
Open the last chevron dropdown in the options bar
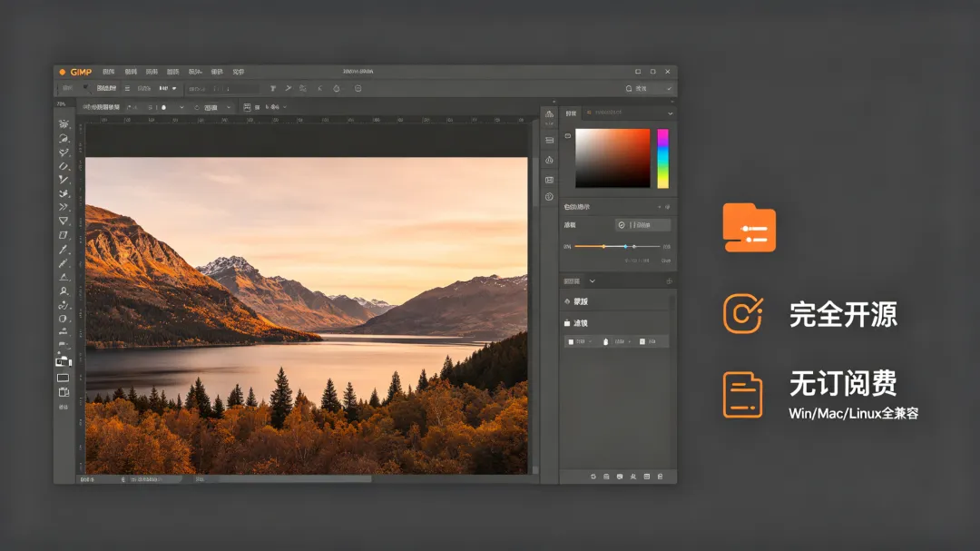click(x=285, y=108)
